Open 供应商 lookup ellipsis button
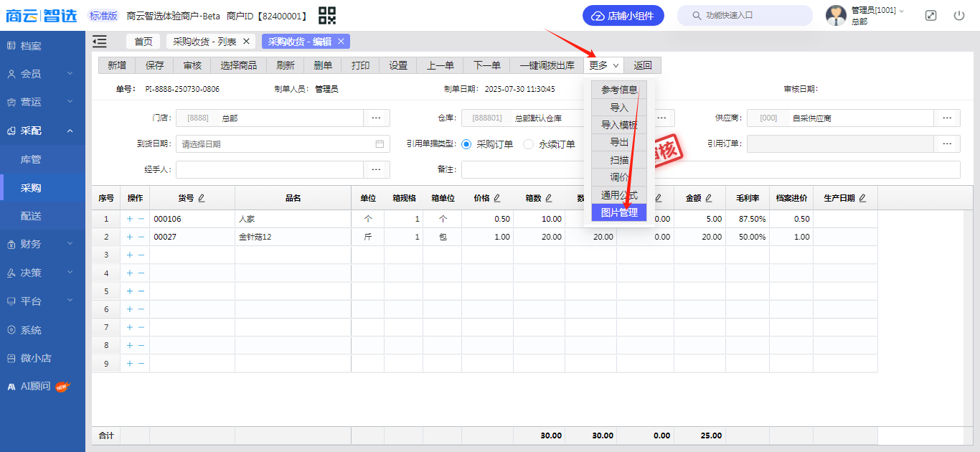Image resolution: width=980 pixels, height=452 pixels. [947, 118]
